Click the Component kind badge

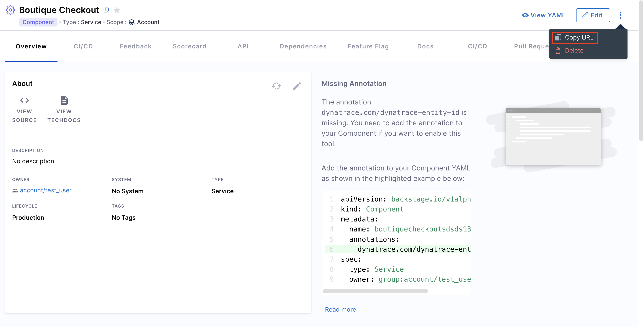click(x=38, y=22)
